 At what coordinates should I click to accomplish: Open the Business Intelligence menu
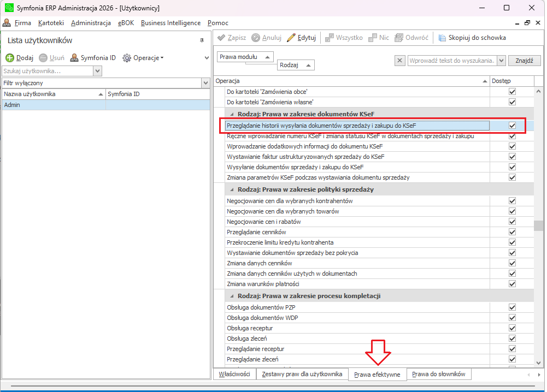(171, 23)
